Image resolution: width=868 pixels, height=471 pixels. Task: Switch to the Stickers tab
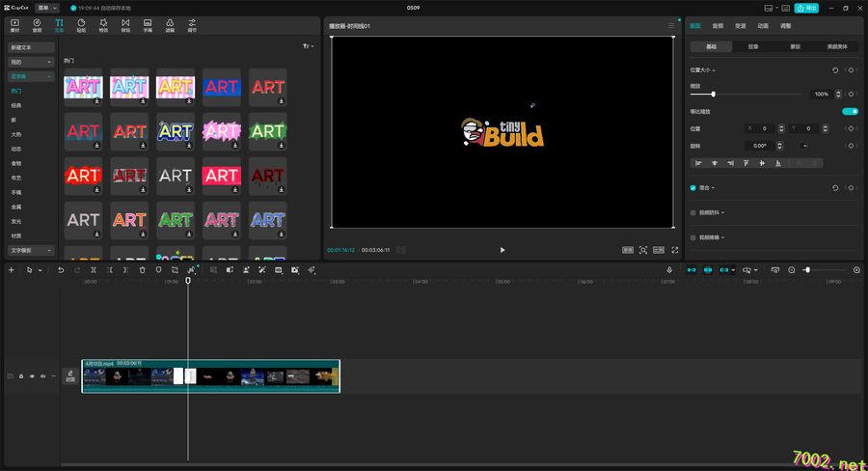pyautogui.click(x=81, y=25)
